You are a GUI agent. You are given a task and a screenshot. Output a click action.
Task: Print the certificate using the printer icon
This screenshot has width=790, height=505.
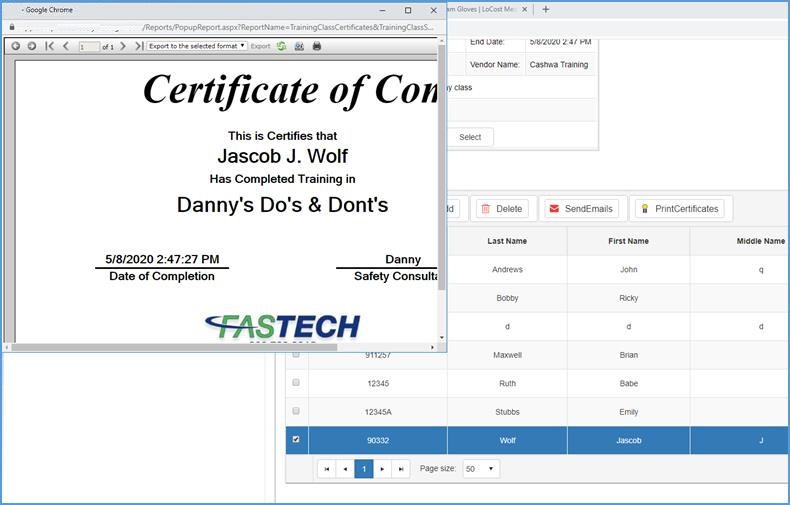click(x=317, y=46)
